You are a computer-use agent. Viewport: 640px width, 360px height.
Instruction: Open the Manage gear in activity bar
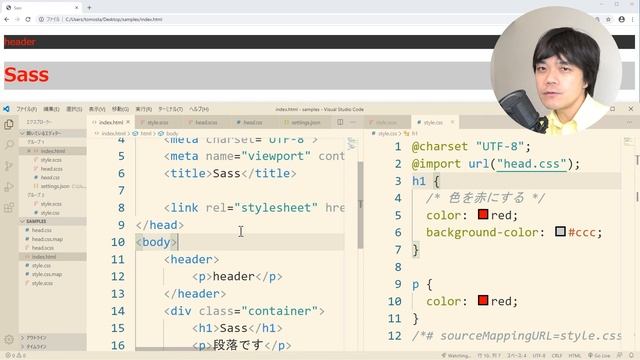[x=9, y=339]
